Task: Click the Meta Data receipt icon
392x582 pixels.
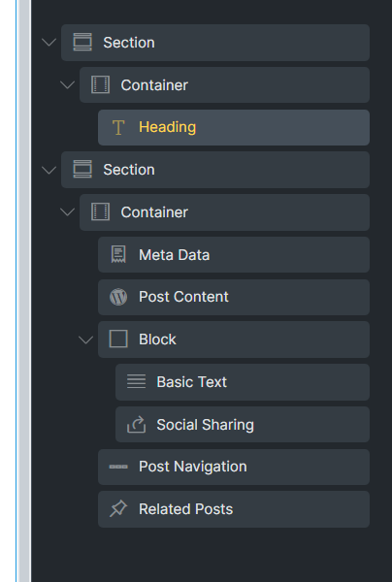Action: tap(118, 254)
